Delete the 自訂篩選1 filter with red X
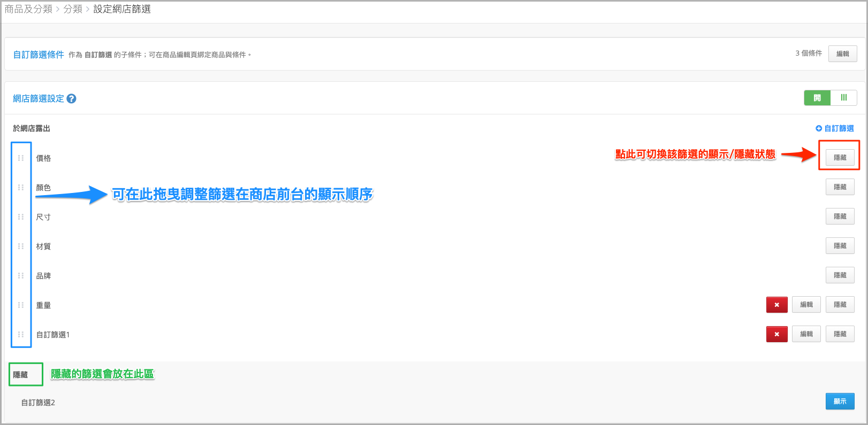Image resolution: width=868 pixels, height=425 pixels. [776, 334]
